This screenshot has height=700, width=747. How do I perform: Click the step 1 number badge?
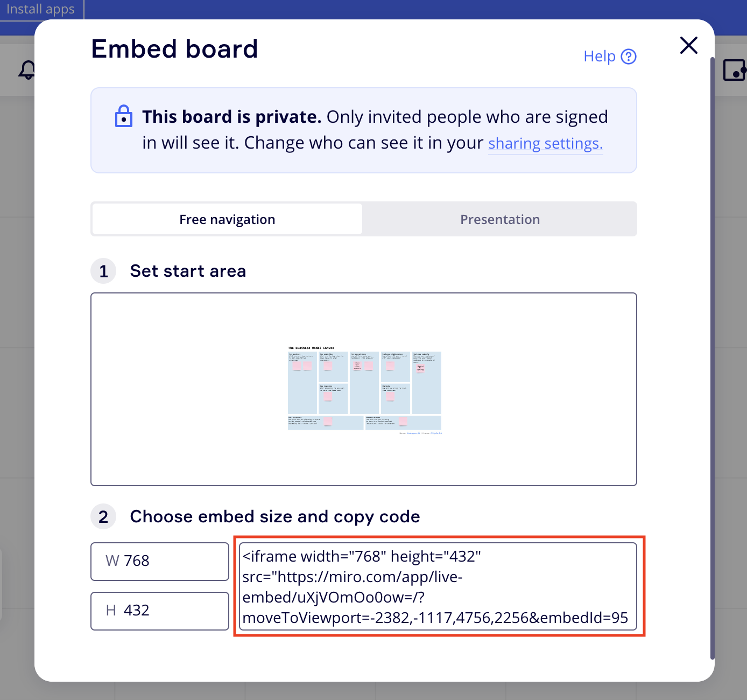pos(103,271)
